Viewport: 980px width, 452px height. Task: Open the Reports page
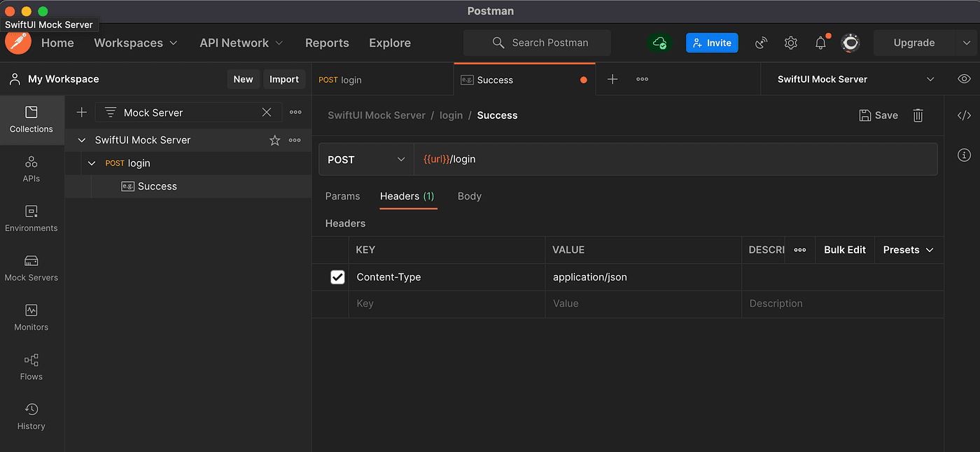tap(327, 43)
